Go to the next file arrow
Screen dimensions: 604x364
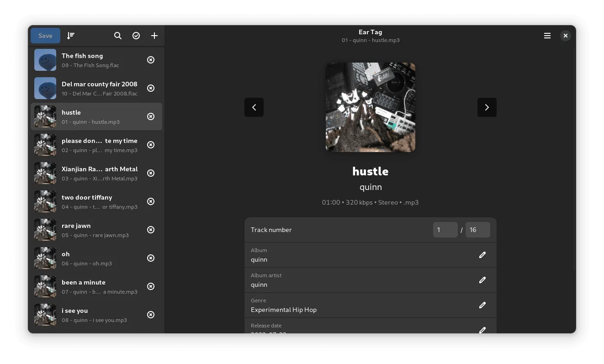pos(487,107)
